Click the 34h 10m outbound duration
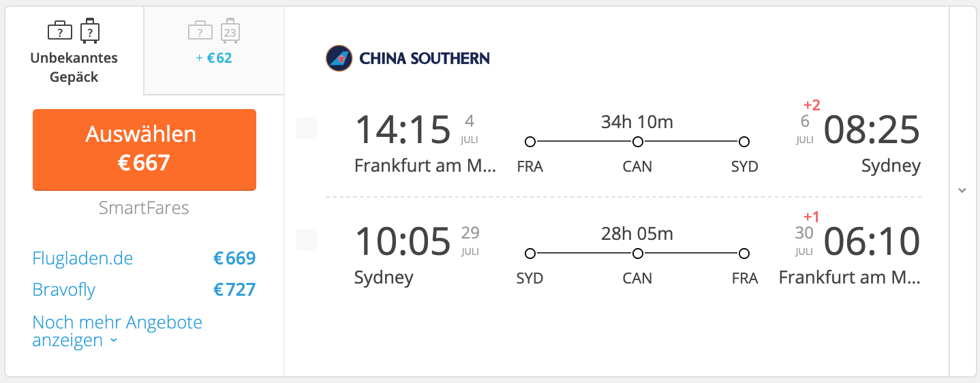The width and height of the screenshot is (980, 383). 637,122
